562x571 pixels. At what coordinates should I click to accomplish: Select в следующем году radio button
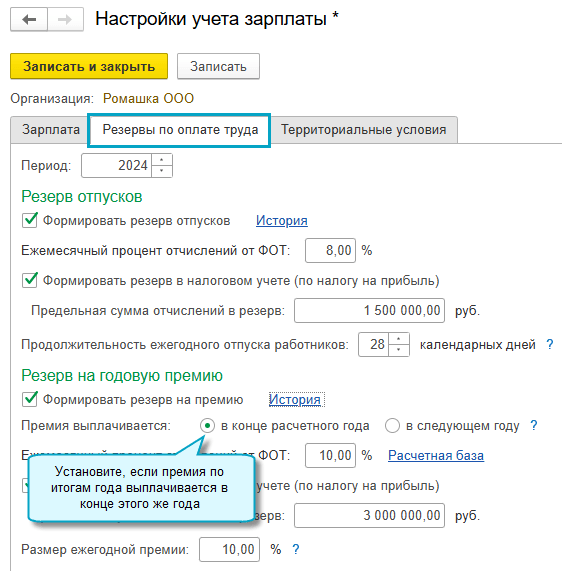pyautogui.click(x=392, y=425)
